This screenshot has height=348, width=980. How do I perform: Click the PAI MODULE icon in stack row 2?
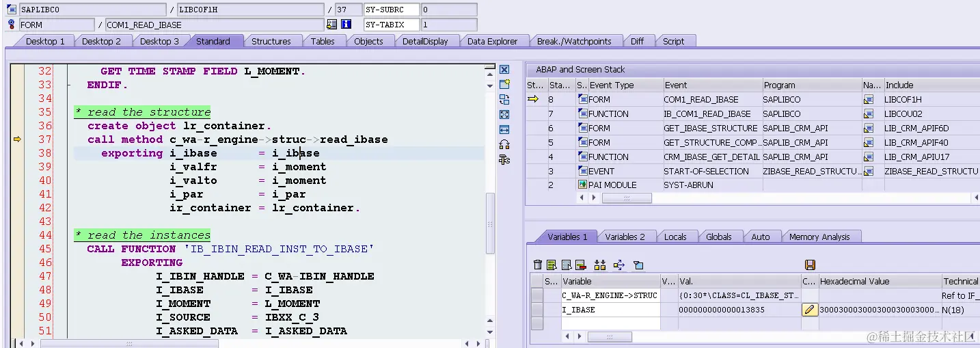(583, 185)
